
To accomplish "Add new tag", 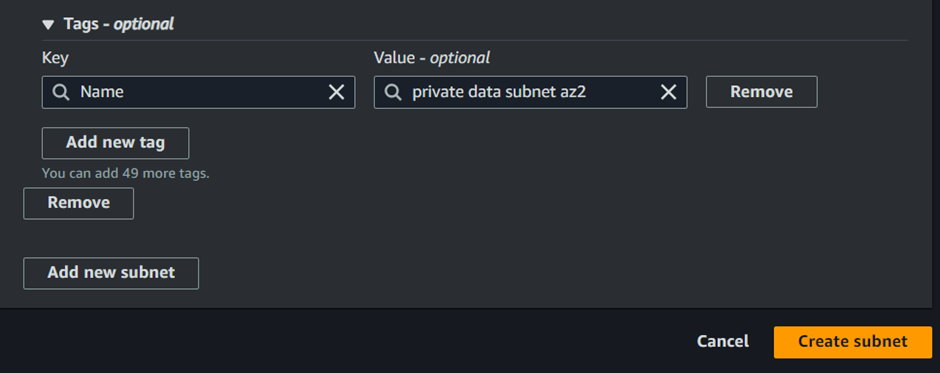I will coord(115,143).
